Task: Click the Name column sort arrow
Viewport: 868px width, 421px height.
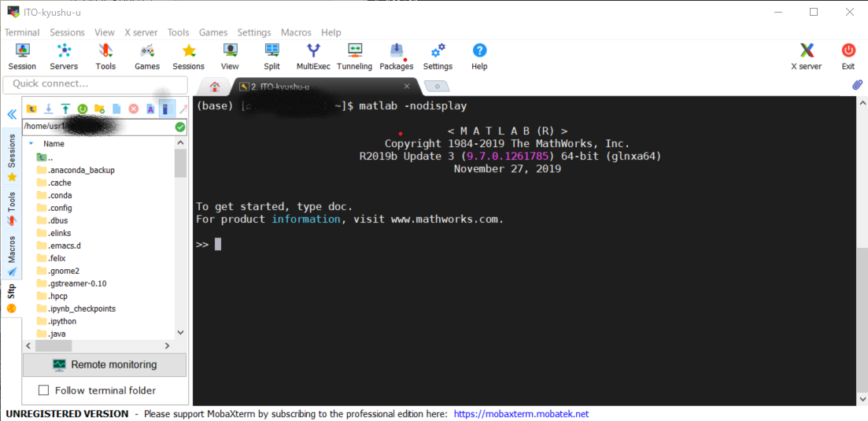Action: point(31,143)
